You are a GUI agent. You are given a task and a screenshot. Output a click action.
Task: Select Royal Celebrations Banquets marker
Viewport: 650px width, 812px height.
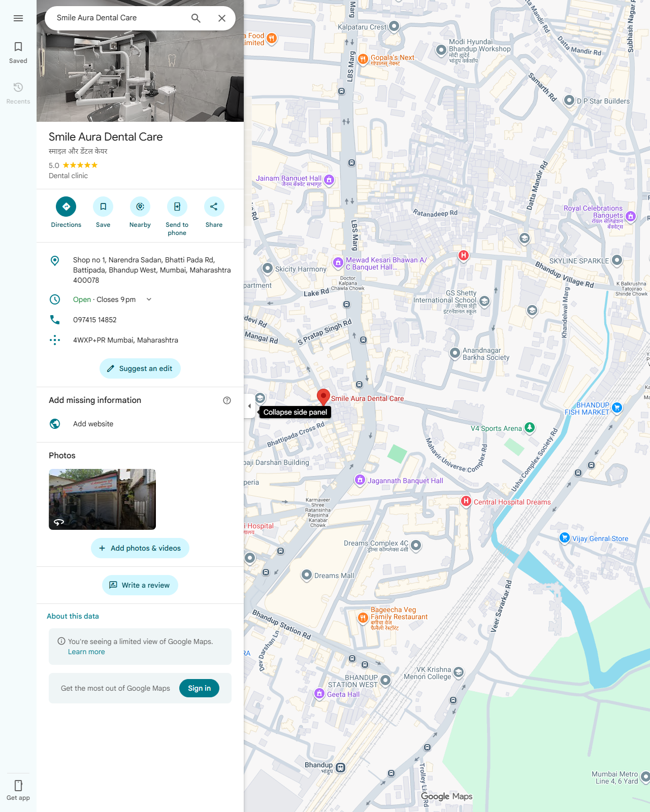pyautogui.click(x=631, y=216)
